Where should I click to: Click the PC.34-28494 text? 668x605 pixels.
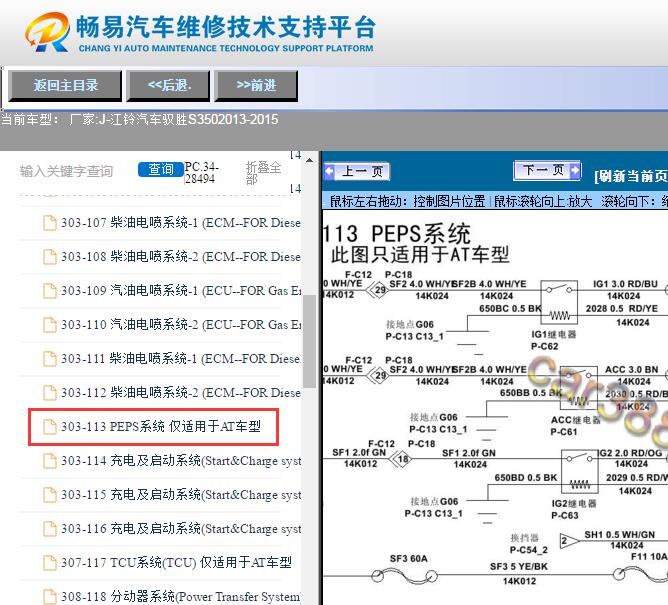pyautogui.click(x=201, y=173)
